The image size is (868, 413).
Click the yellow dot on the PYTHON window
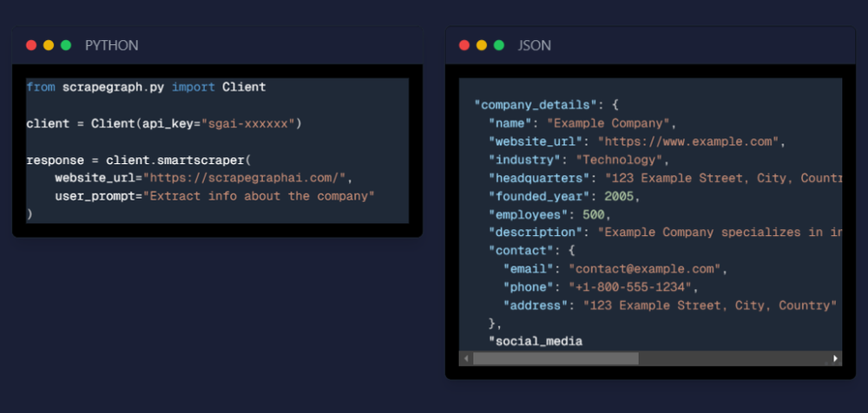point(49,45)
